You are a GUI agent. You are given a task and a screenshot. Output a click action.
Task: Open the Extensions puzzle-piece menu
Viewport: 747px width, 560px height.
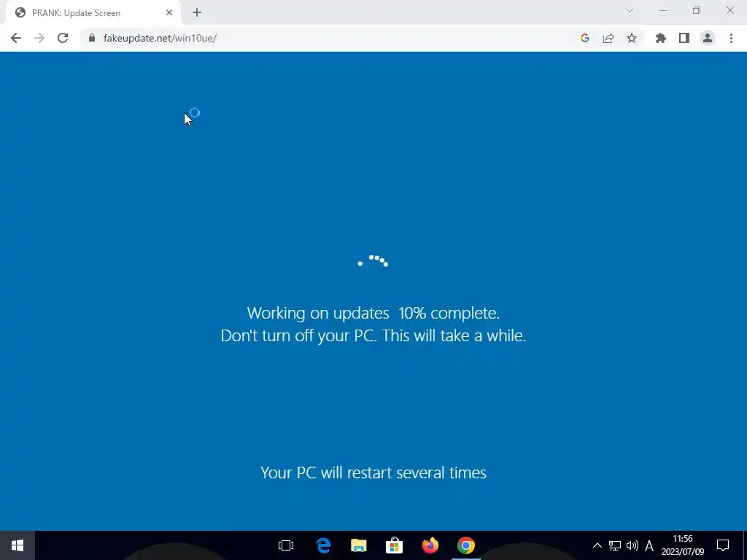pyautogui.click(x=661, y=38)
